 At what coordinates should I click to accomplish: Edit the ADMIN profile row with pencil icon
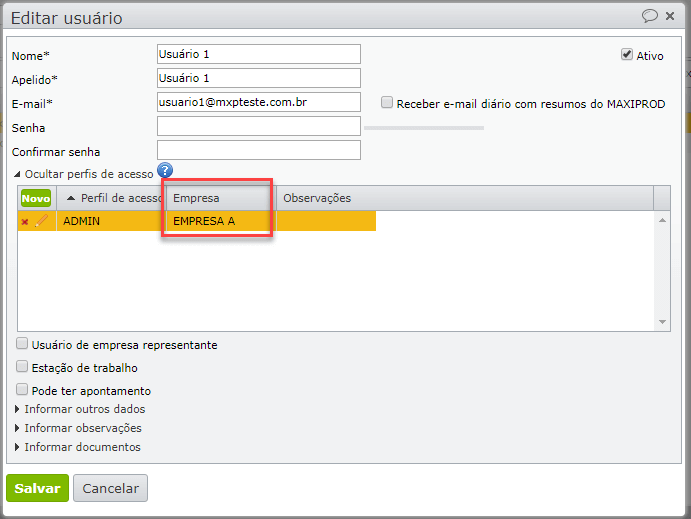coord(41,221)
